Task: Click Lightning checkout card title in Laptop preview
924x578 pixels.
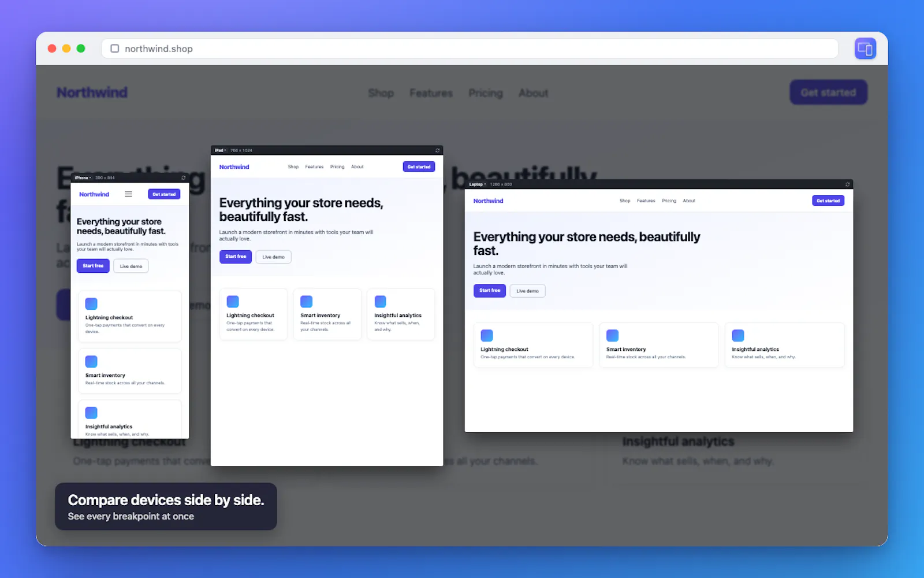Action: [x=505, y=350]
